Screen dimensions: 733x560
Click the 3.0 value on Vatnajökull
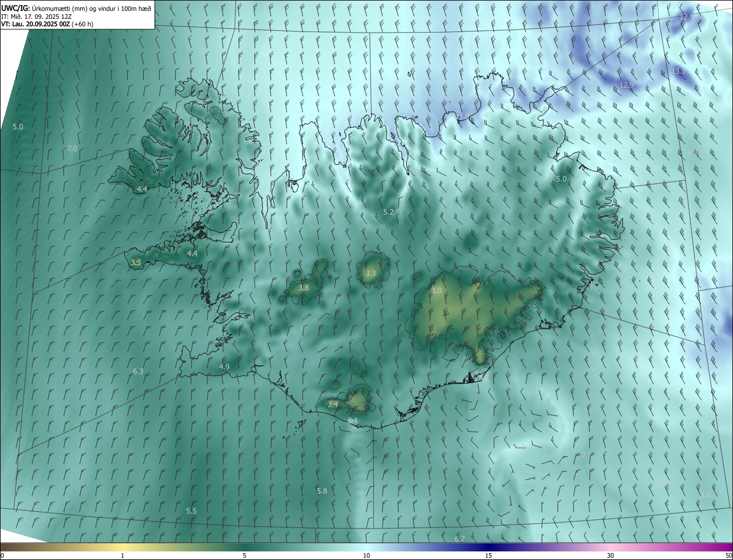tap(436, 291)
